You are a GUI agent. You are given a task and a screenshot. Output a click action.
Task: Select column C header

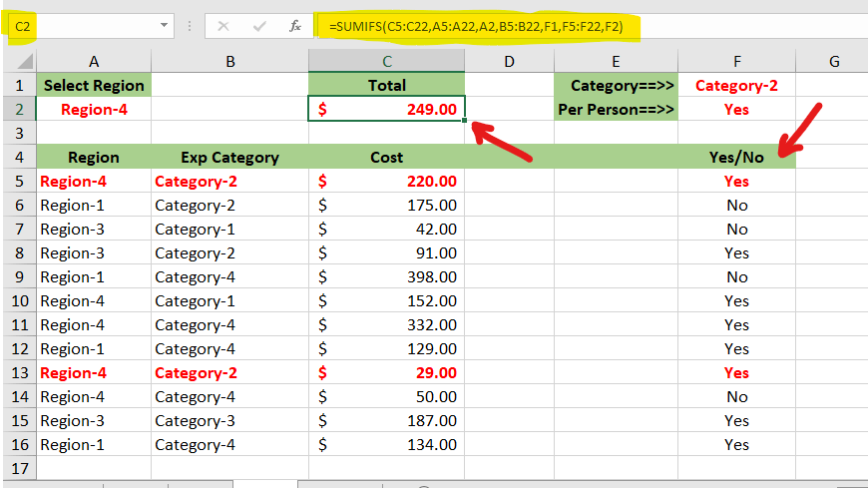pos(386,61)
